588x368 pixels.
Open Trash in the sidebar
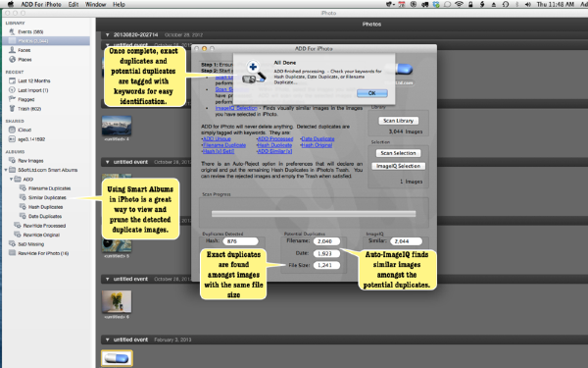pos(29,109)
